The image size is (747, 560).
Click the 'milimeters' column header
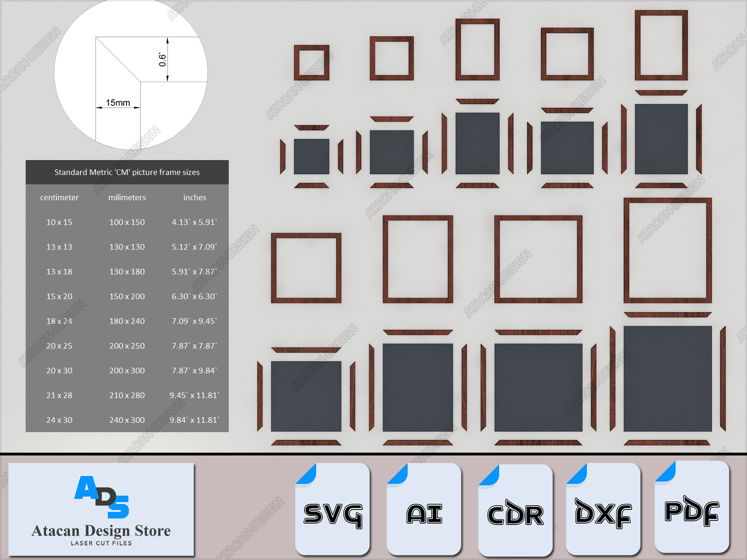click(x=127, y=197)
